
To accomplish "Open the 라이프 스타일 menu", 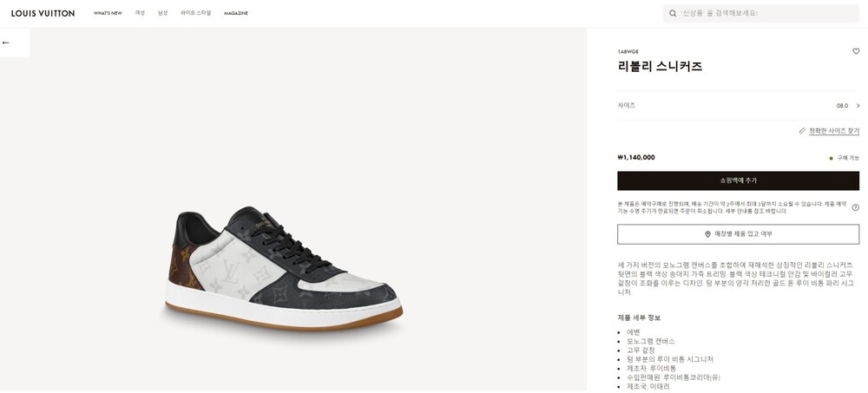I will (x=195, y=14).
